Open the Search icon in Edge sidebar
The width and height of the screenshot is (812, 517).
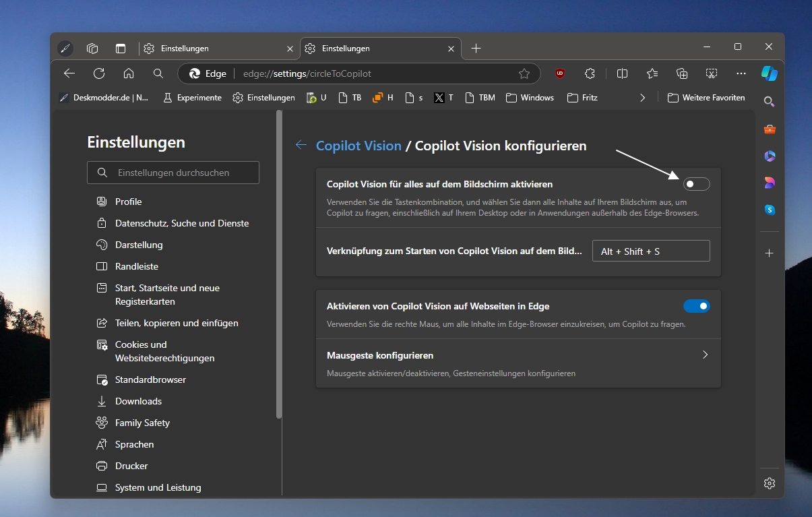769,102
